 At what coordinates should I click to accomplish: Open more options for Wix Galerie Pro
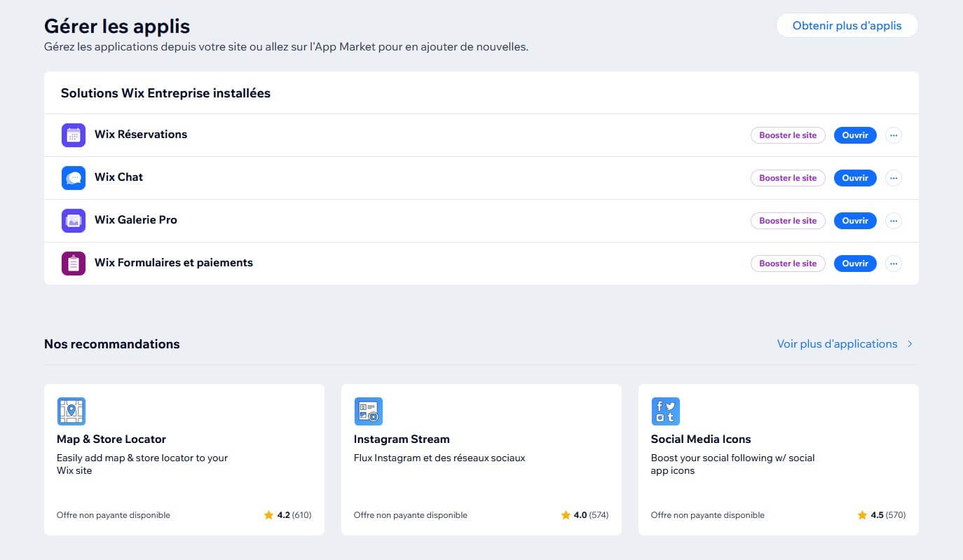pyautogui.click(x=894, y=221)
